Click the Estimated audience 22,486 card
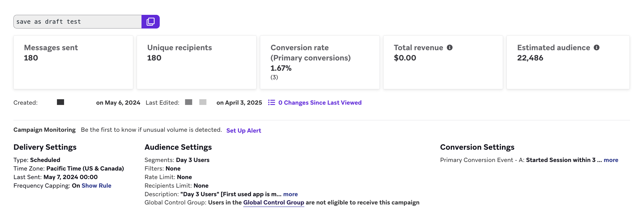Screen dimensions: 644x219 [x=568, y=62]
